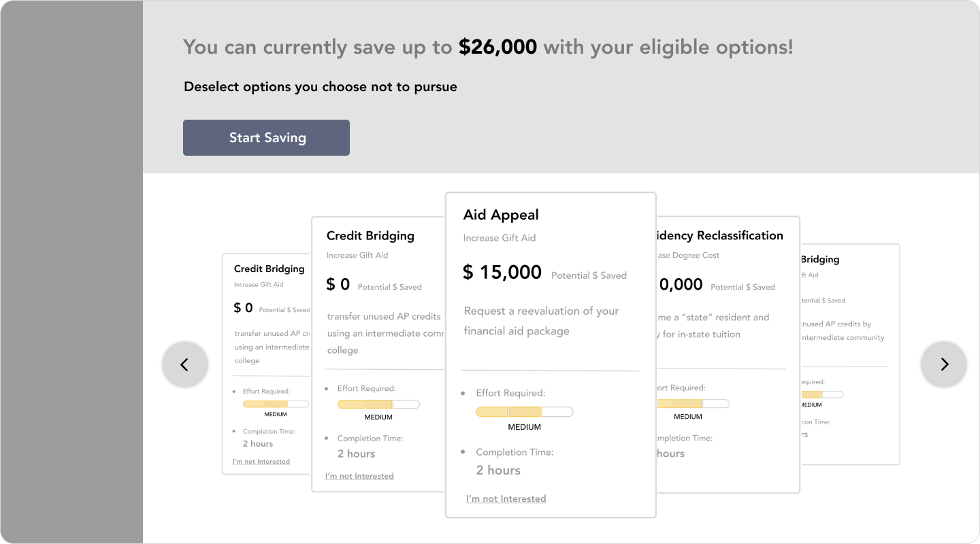Click the next carousel arrow
The width and height of the screenshot is (980, 544).
point(944,364)
